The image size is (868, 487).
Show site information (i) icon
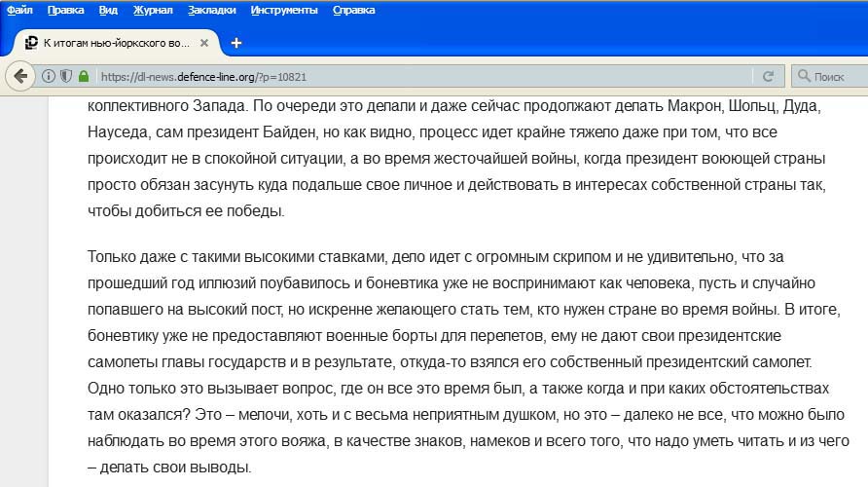tap(49, 76)
